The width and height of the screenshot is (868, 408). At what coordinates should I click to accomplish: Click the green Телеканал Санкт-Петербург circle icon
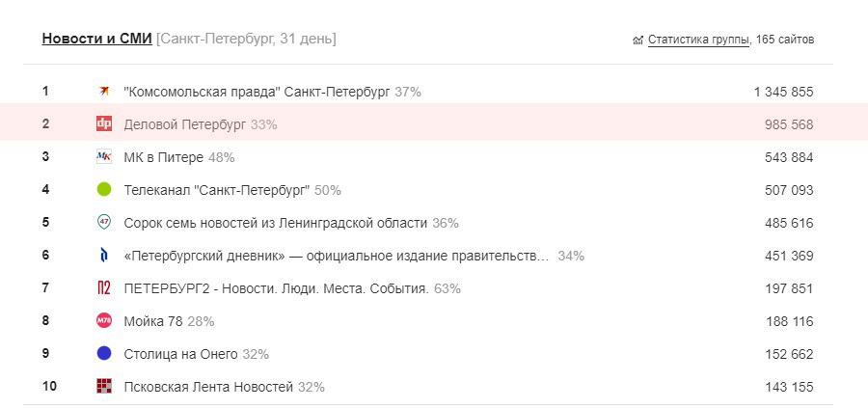104,190
